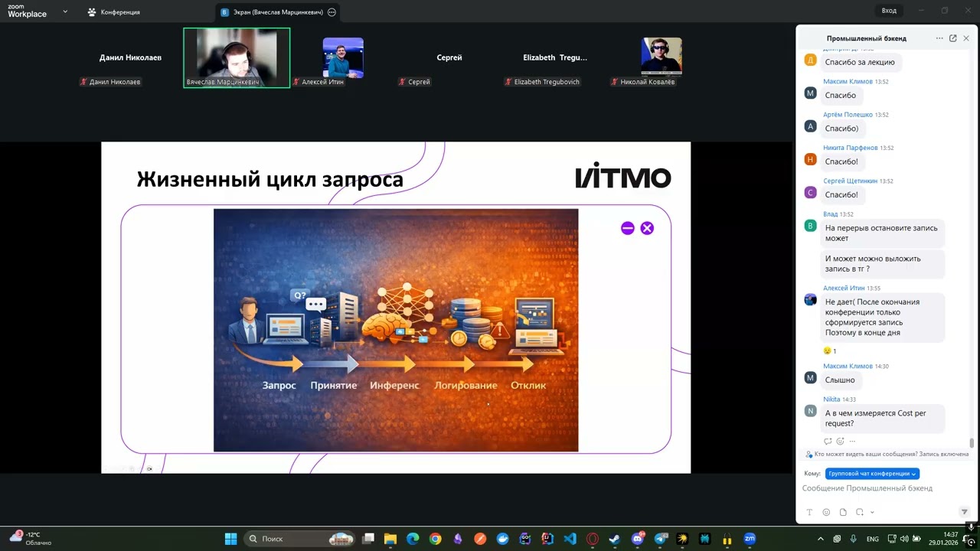Click Влад's message 'И может можно выложить запись'
This screenshot has width=980, height=551.
[883, 264]
